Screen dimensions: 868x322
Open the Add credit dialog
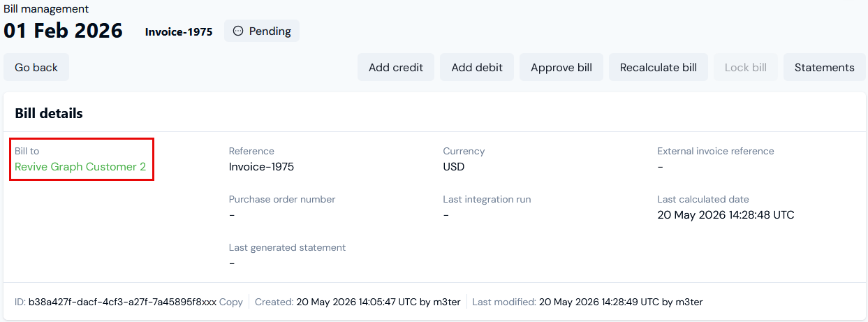coord(396,68)
